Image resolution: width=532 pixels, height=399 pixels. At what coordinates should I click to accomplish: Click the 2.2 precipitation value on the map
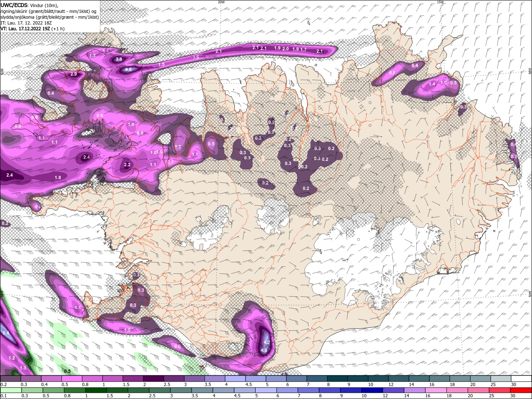pyautogui.click(x=127, y=165)
